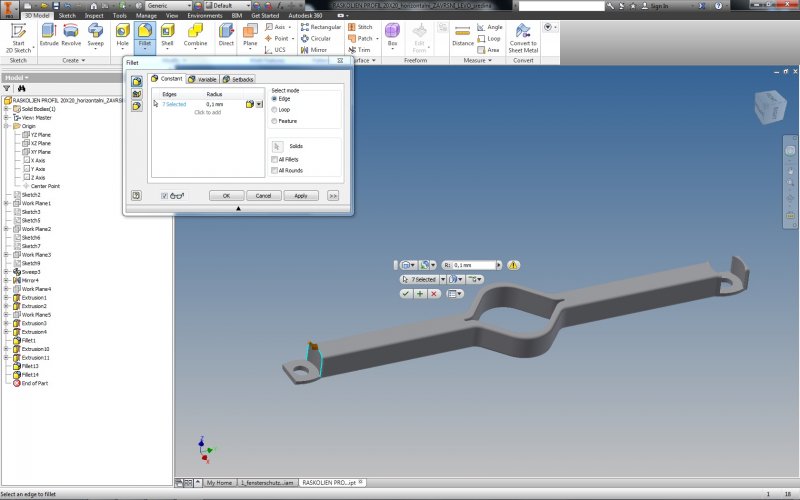Click Convert to Sheet Metal

[x=523, y=38]
